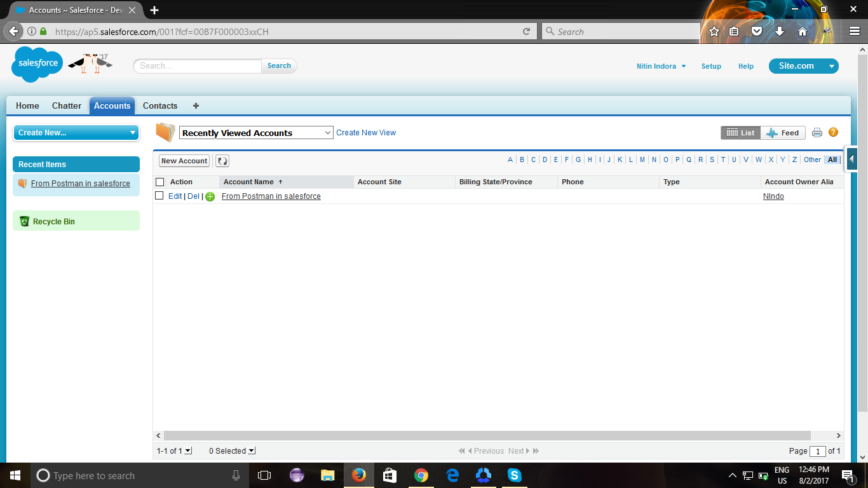
Task: Switch to Feed view toggle
Action: coord(783,133)
